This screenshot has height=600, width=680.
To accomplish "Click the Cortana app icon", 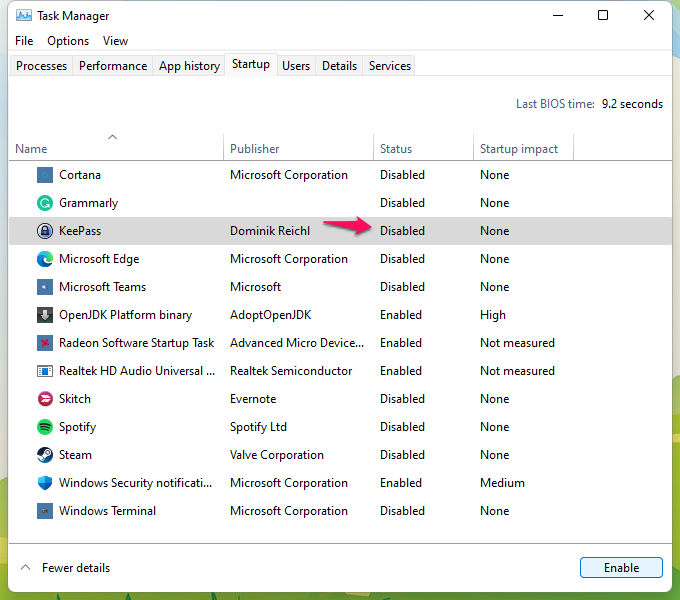I will coord(45,175).
